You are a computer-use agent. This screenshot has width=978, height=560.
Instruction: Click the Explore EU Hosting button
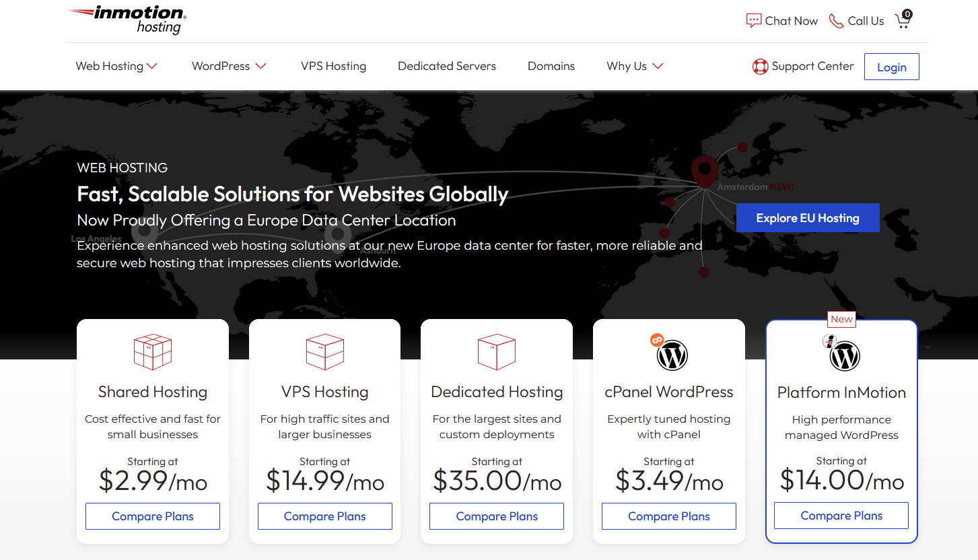(x=807, y=217)
